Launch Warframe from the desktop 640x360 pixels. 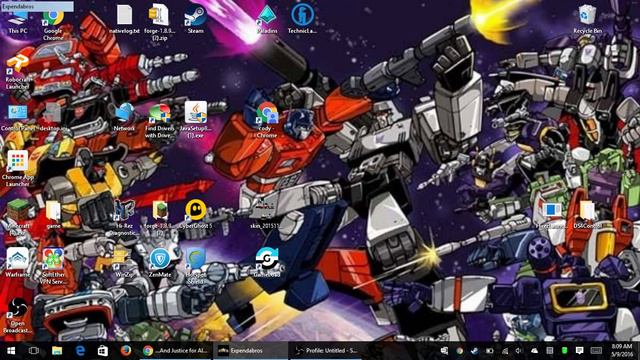click(18, 263)
